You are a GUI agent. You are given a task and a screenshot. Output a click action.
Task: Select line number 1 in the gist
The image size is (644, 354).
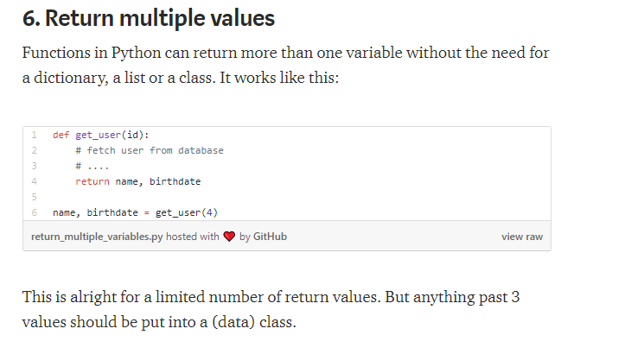(x=34, y=135)
